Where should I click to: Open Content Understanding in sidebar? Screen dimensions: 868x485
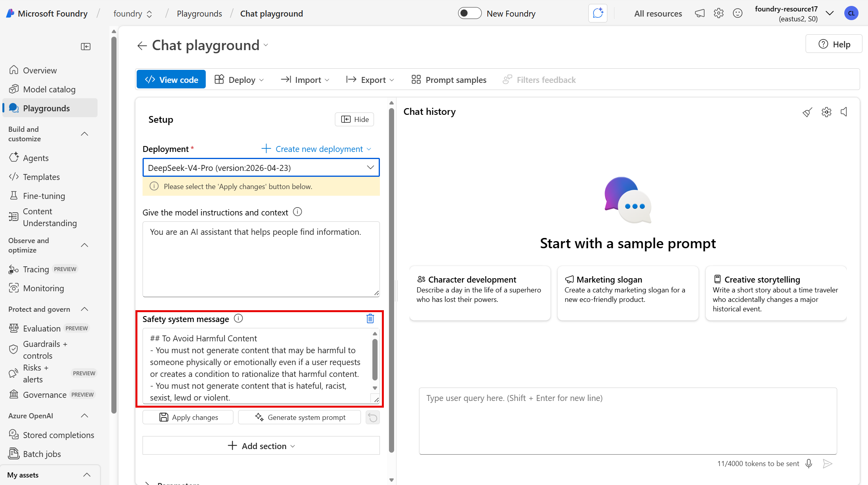(x=50, y=217)
